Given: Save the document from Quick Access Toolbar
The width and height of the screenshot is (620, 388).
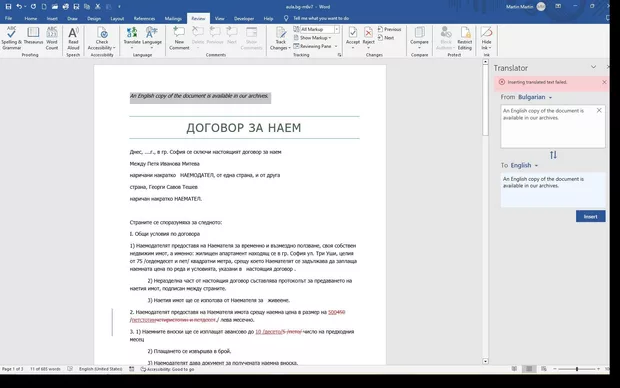Looking at the screenshot, I should (x=8, y=7).
